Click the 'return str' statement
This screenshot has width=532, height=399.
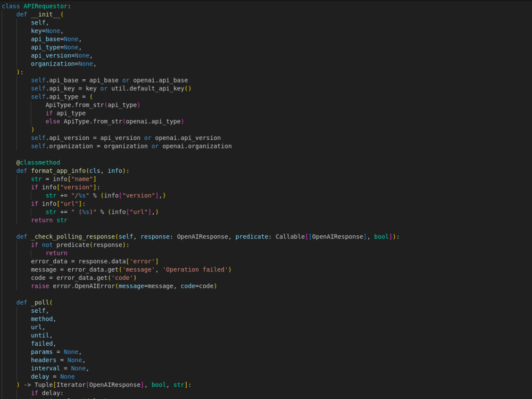[x=49, y=220]
